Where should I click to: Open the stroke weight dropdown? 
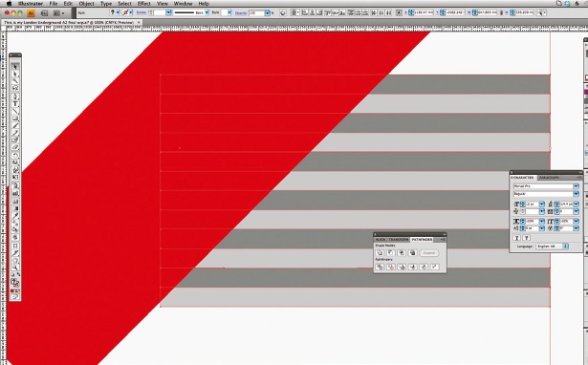pyautogui.click(x=168, y=12)
